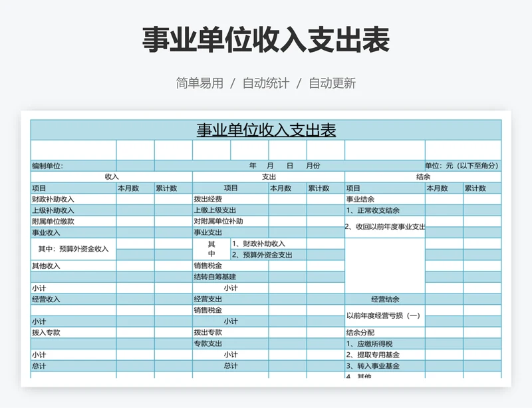Click the 收入 section header
532x408 pixels.
click(x=112, y=176)
